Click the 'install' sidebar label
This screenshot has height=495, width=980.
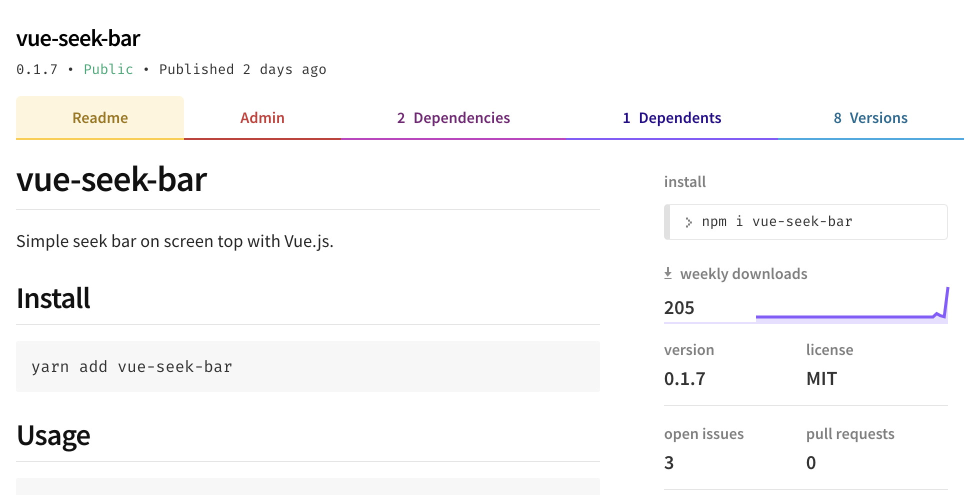pyautogui.click(x=685, y=182)
